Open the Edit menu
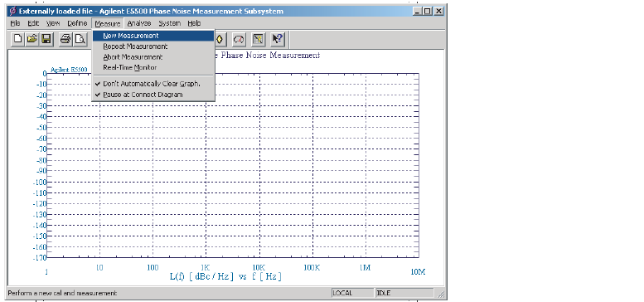 pos(33,23)
